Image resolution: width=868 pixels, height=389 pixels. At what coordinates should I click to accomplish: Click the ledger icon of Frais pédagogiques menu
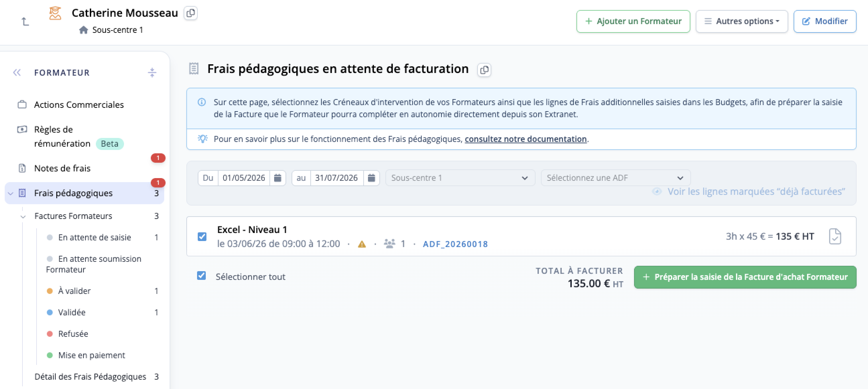point(22,193)
